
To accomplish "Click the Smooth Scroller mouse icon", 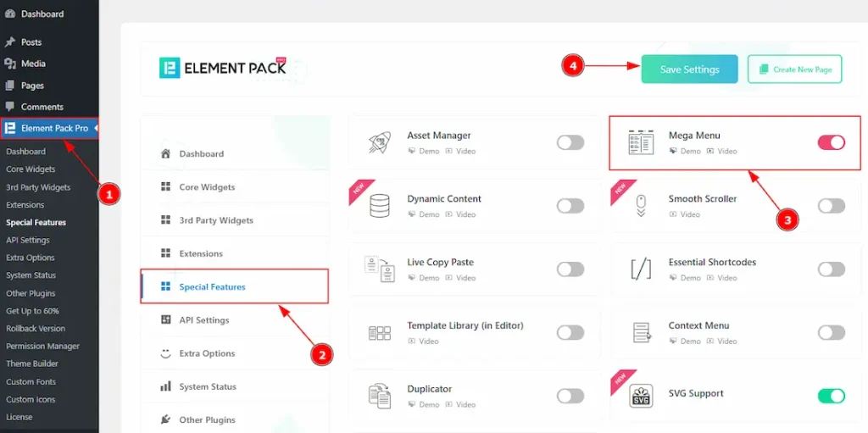I will click(x=641, y=206).
